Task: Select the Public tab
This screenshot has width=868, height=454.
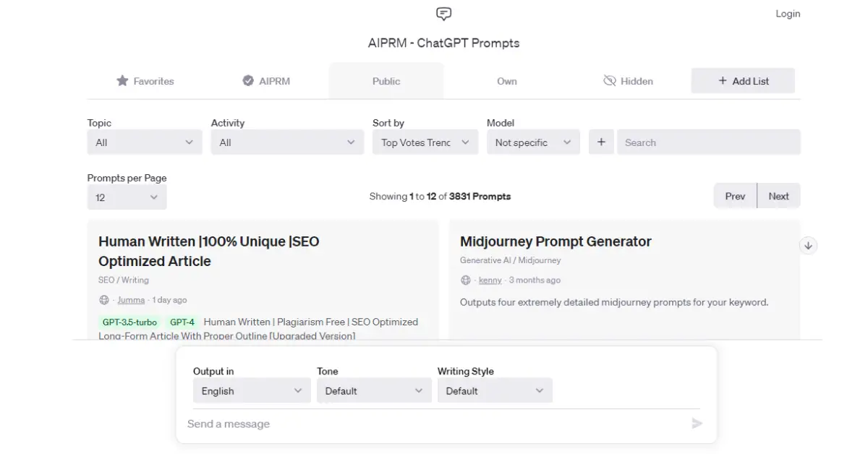Action: 386,81
